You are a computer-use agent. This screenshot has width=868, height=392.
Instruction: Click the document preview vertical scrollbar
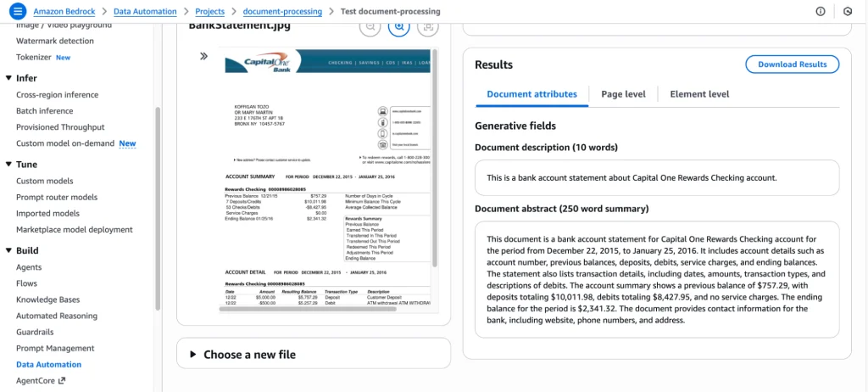(x=435, y=158)
